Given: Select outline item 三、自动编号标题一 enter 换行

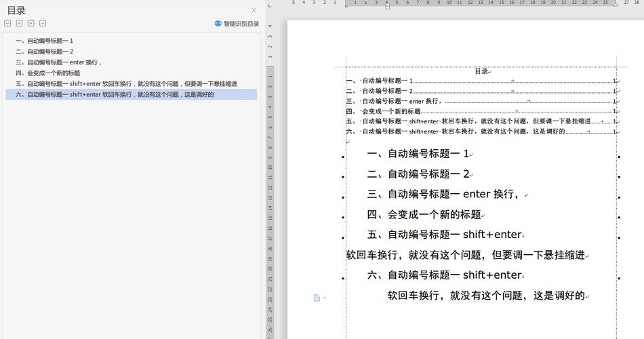Looking at the screenshot, I should (132, 62).
